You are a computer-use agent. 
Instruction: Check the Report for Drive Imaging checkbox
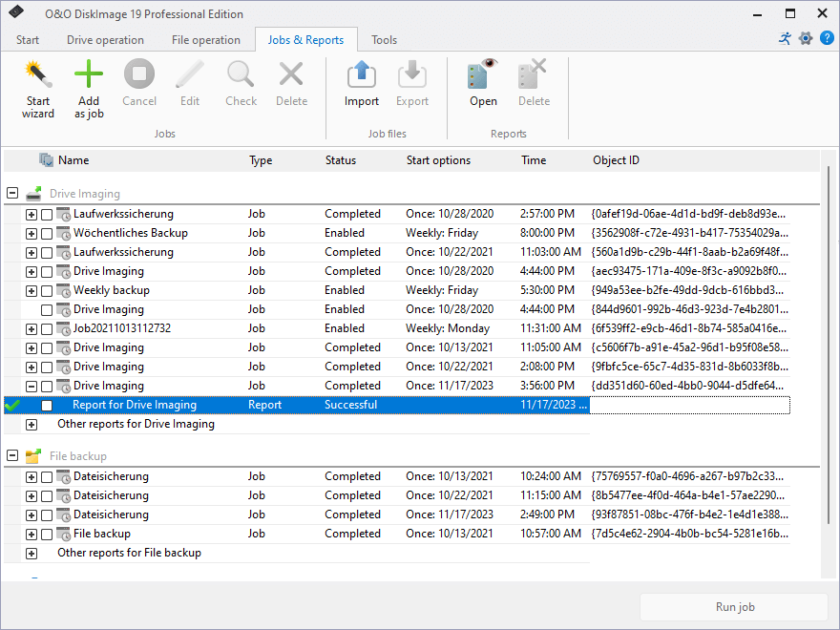coord(49,404)
